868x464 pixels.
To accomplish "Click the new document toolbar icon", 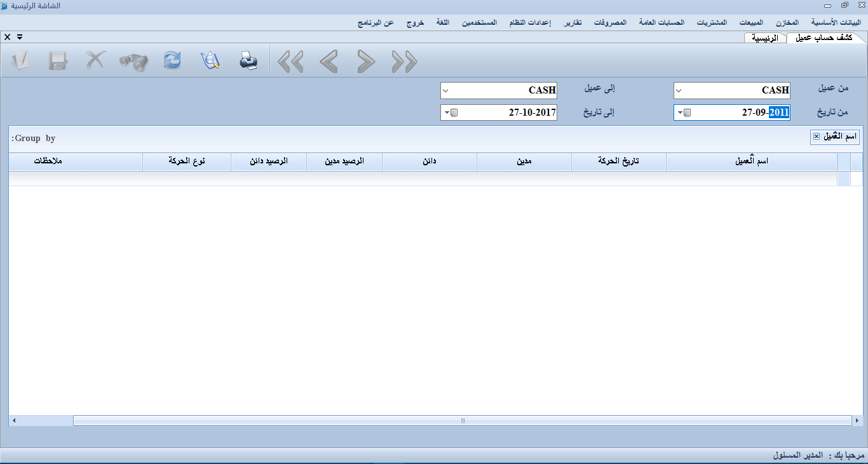I will pyautogui.click(x=20, y=61).
